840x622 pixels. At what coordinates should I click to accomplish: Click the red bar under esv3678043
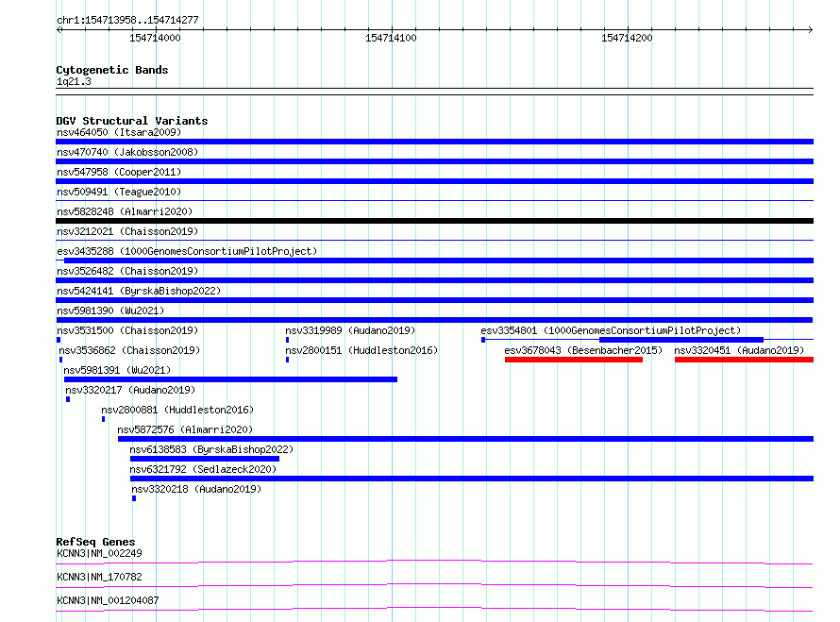[574, 360]
